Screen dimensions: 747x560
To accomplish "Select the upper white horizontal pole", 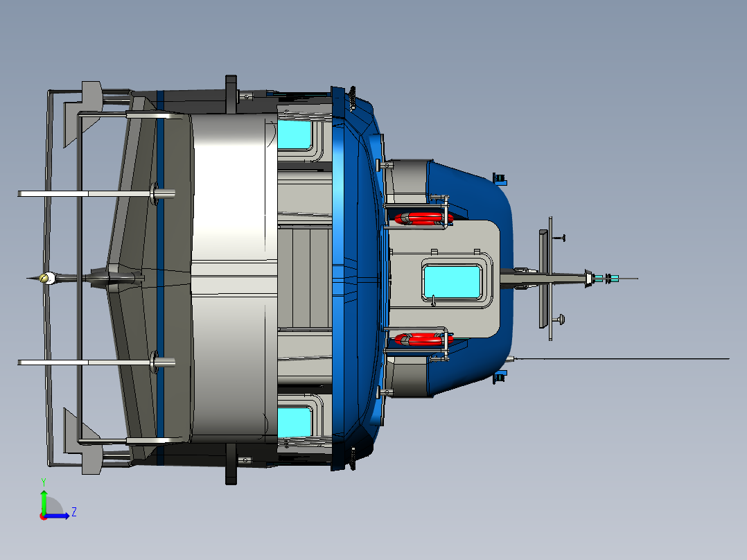I will [x=96, y=193].
